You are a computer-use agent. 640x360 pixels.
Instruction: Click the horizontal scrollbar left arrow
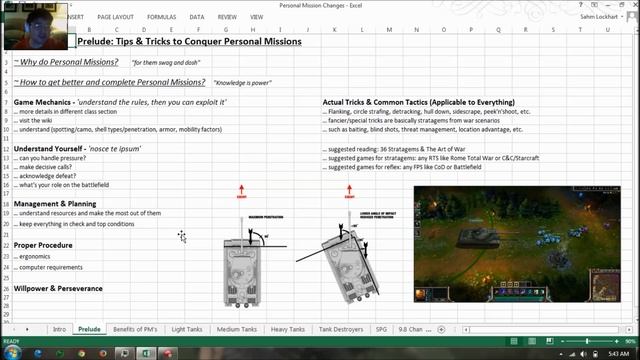(466, 329)
